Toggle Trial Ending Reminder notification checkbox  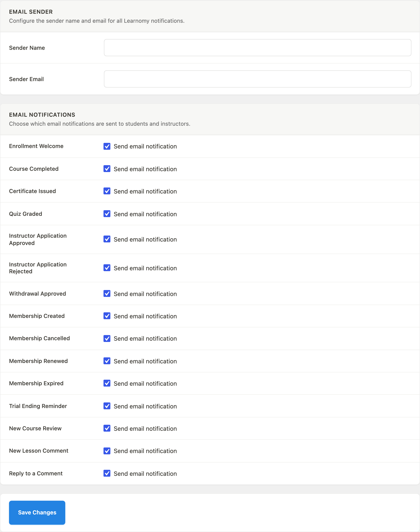107,406
